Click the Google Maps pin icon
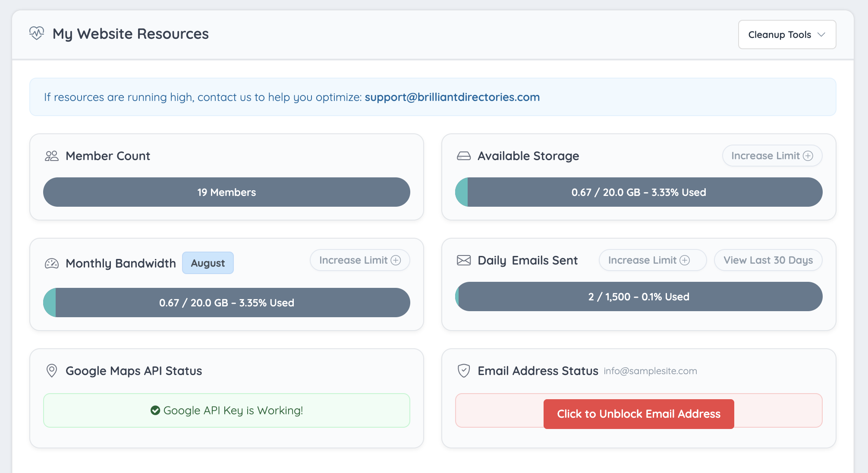The image size is (868, 473). [x=52, y=371]
